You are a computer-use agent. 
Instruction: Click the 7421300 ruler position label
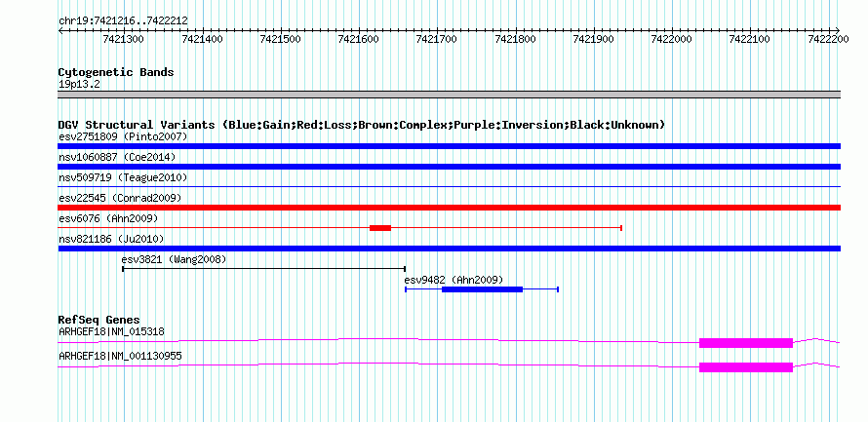123,39
